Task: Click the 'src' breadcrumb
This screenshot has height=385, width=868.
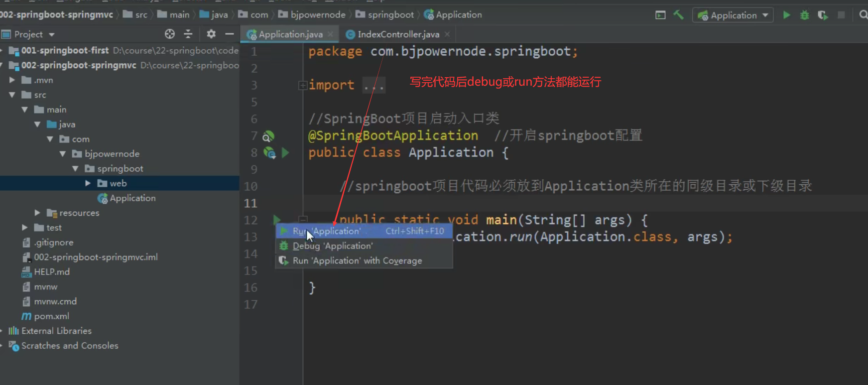Action: (135, 14)
